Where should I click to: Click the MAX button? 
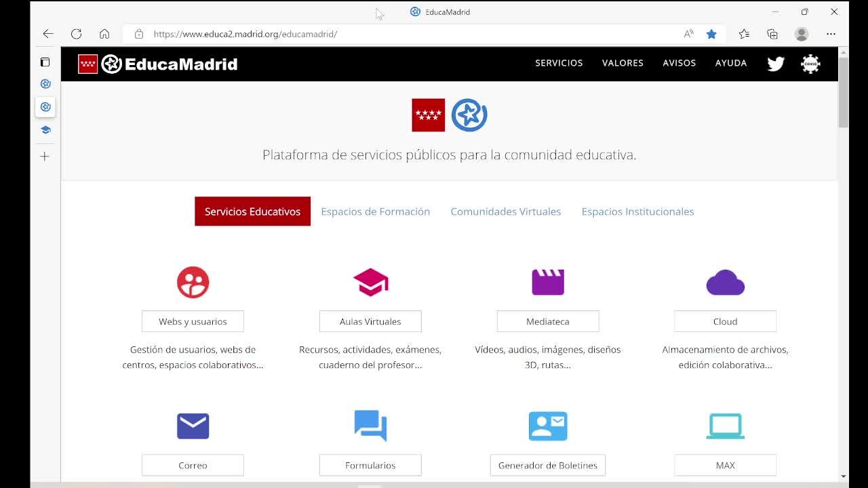726,465
